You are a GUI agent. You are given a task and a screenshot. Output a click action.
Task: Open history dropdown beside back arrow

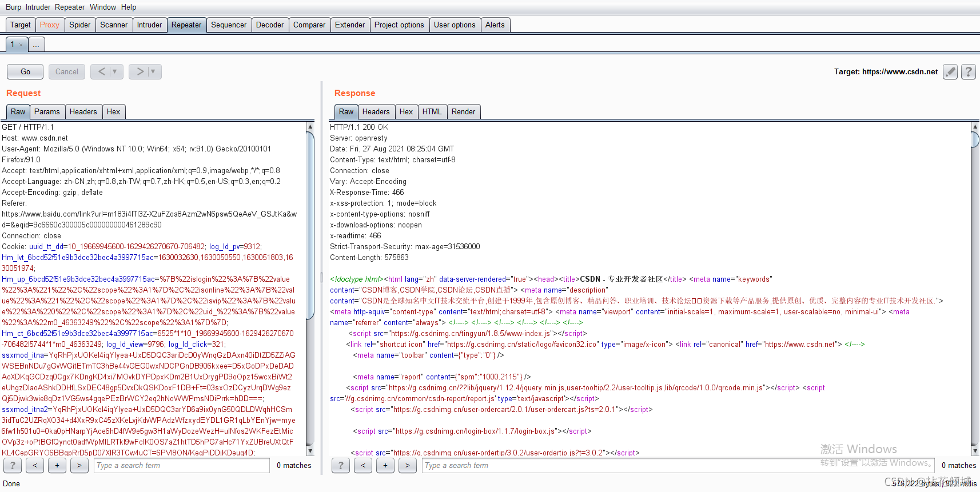point(114,71)
